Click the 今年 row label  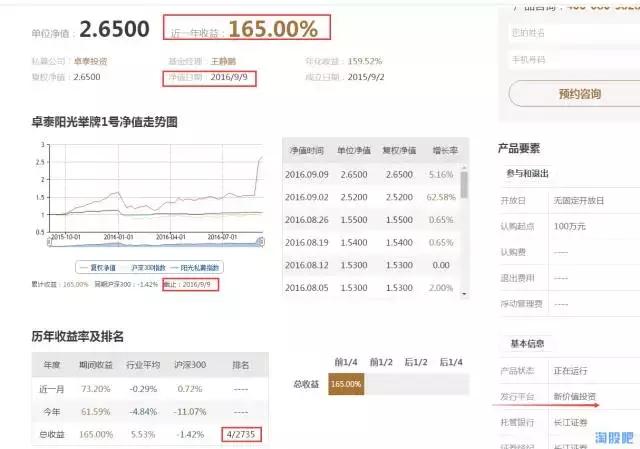tap(51, 412)
